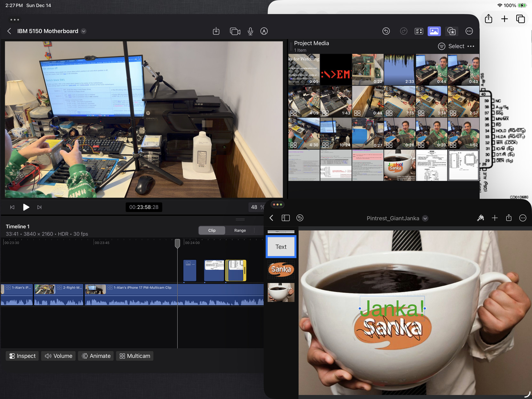Open the Multicam tab below the timeline

pyautogui.click(x=135, y=356)
